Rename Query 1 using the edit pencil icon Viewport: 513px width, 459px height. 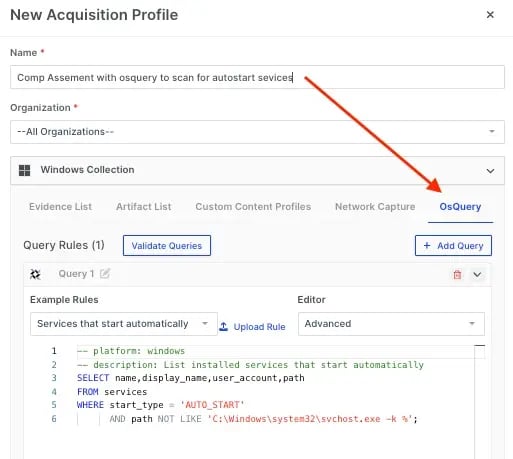coord(105,274)
